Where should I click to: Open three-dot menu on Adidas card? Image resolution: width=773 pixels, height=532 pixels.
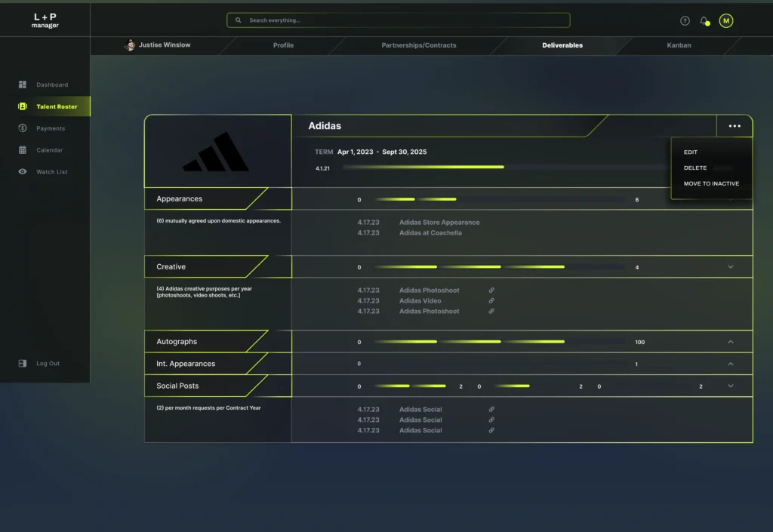pos(735,126)
